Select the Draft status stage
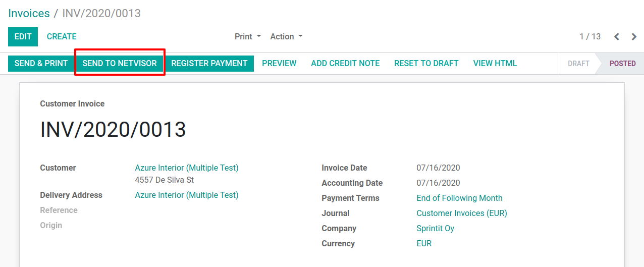 click(578, 64)
